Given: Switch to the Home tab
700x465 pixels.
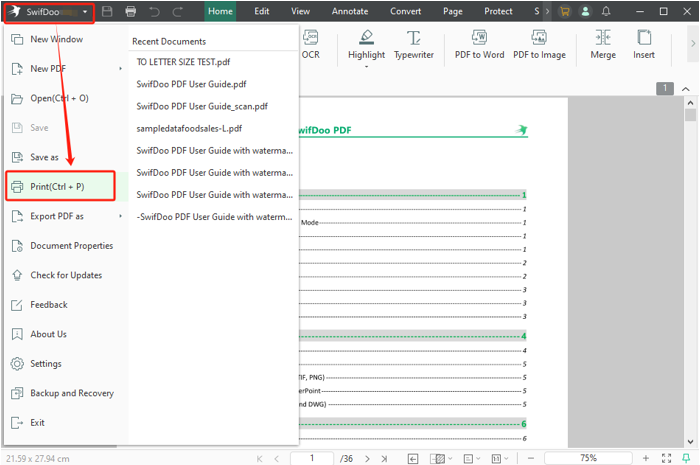Looking at the screenshot, I should coord(220,11).
